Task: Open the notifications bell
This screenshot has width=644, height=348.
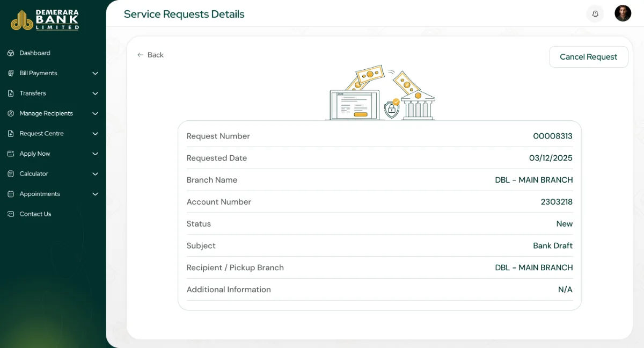Action: point(595,14)
